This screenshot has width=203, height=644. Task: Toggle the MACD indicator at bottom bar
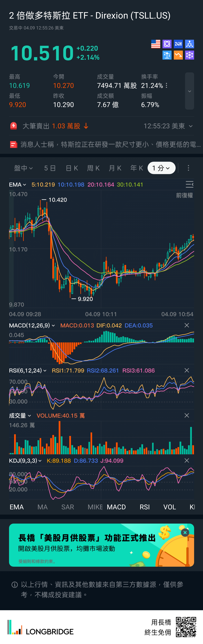pos(116,507)
